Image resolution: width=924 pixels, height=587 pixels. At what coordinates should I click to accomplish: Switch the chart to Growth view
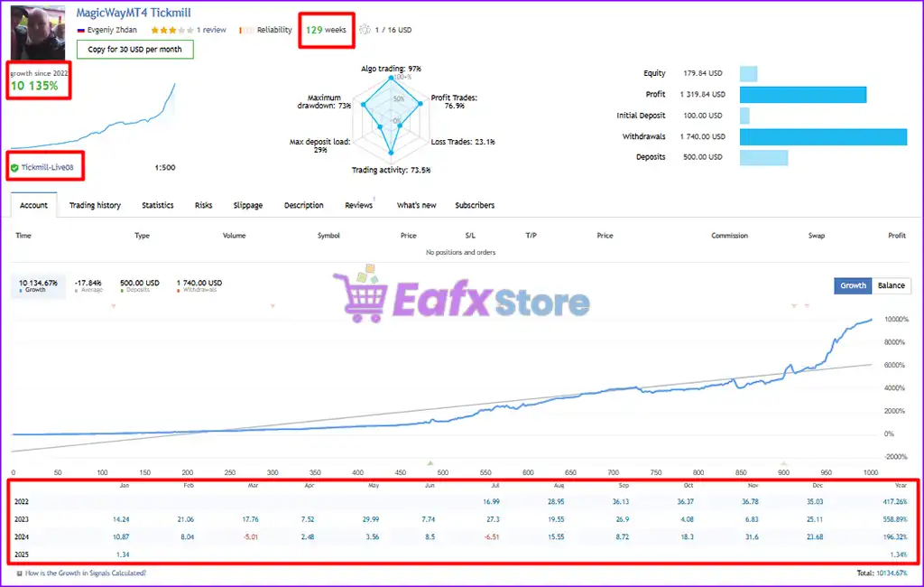(853, 285)
